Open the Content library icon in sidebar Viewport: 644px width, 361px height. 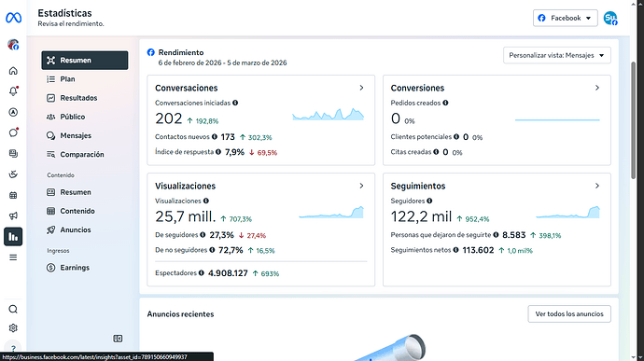[x=13, y=154]
